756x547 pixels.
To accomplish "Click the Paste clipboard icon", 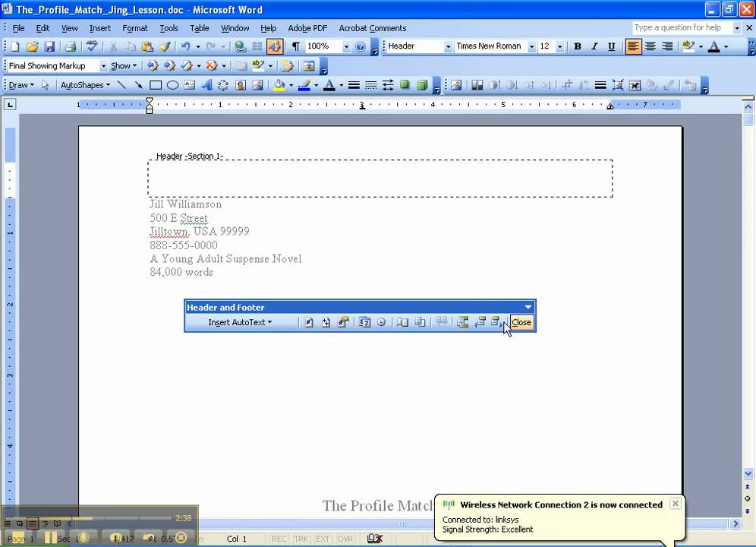I will click(x=147, y=46).
